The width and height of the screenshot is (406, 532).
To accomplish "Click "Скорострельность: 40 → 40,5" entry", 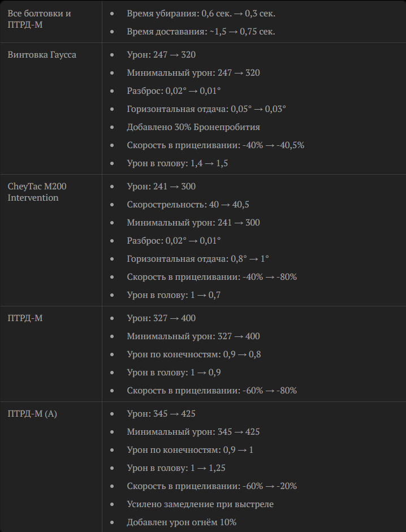I will pos(188,205).
